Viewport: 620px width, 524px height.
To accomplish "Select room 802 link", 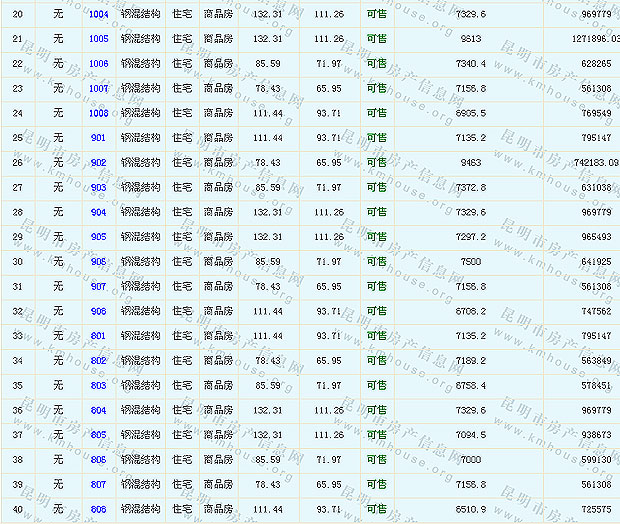I will (98, 361).
